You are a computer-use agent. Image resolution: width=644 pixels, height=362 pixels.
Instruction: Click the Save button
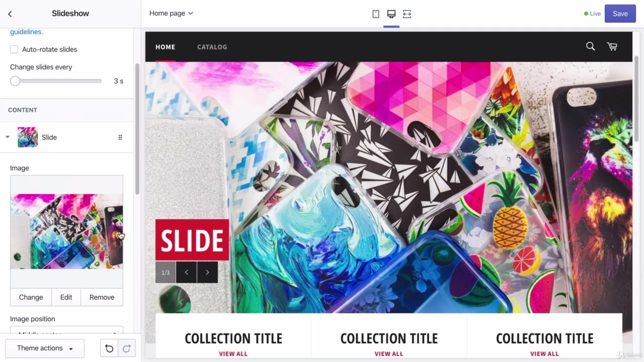(x=620, y=14)
